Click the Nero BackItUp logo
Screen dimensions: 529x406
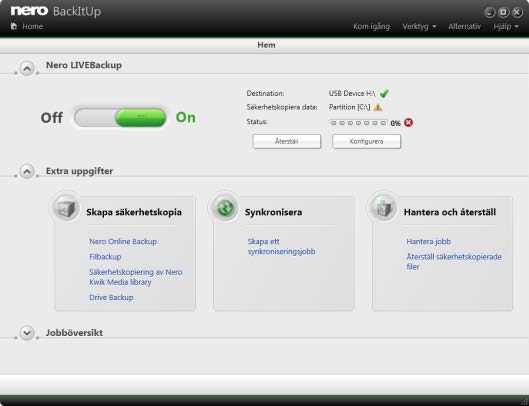(56, 11)
